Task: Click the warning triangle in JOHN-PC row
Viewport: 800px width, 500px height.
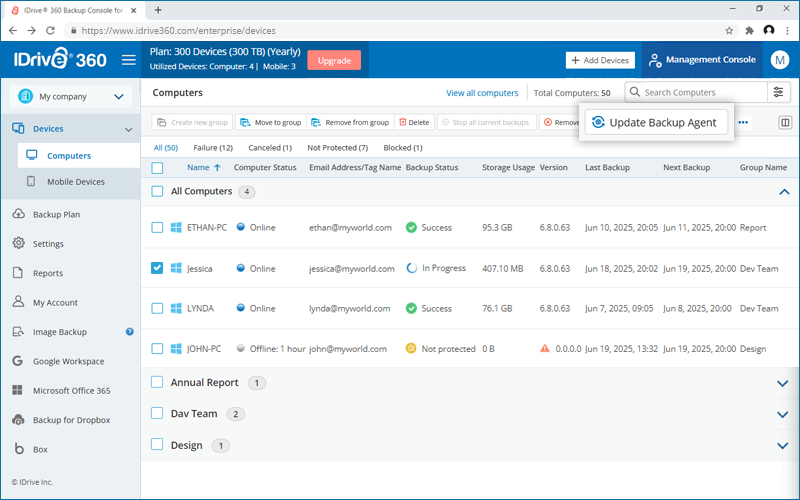Action: click(x=545, y=348)
